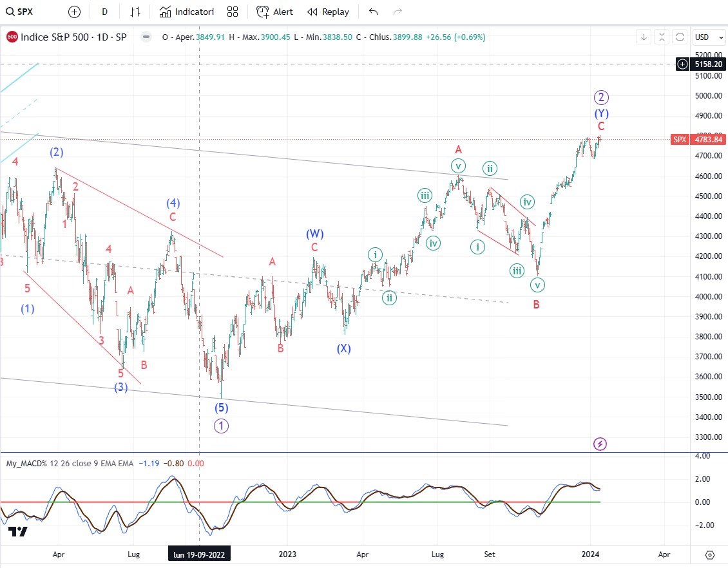Click the plus icon beside 5158.20
The width and height of the screenshot is (728, 568).
tap(682, 64)
